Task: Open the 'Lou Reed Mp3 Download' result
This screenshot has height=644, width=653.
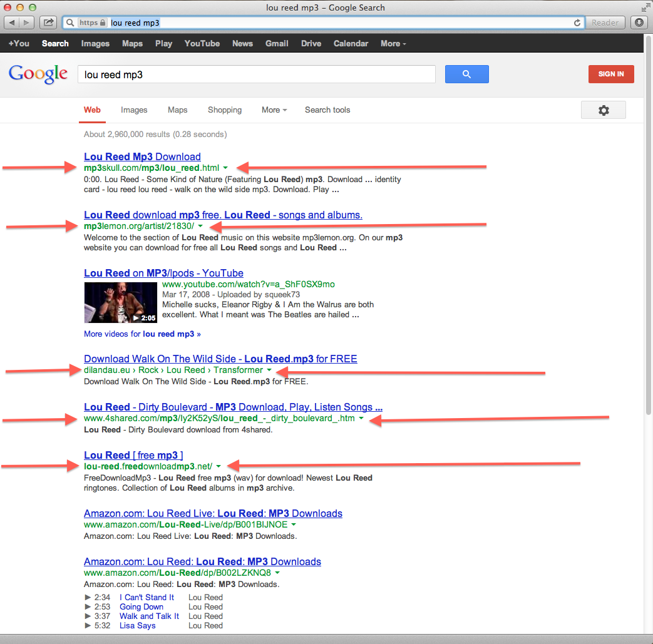Action: tap(142, 156)
